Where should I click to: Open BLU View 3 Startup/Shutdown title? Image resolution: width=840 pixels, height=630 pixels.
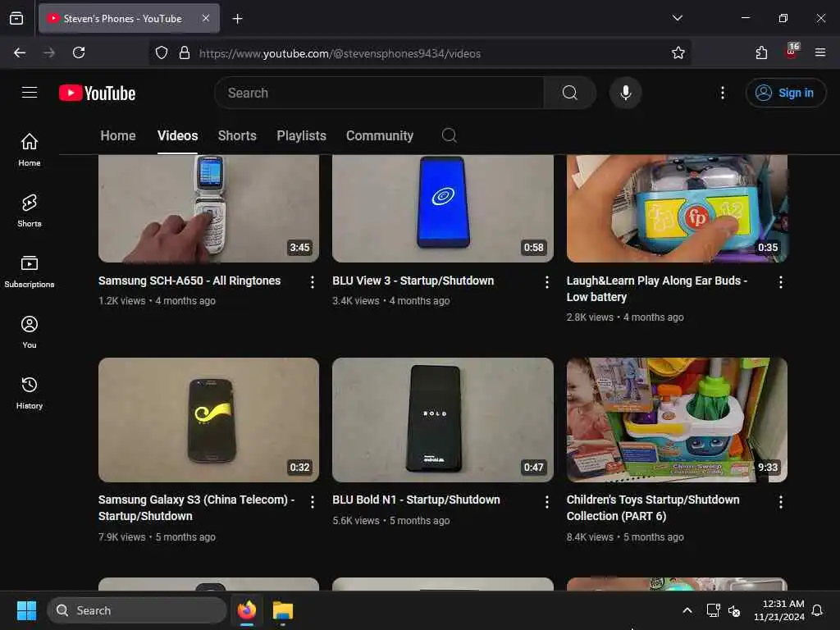[x=413, y=281]
